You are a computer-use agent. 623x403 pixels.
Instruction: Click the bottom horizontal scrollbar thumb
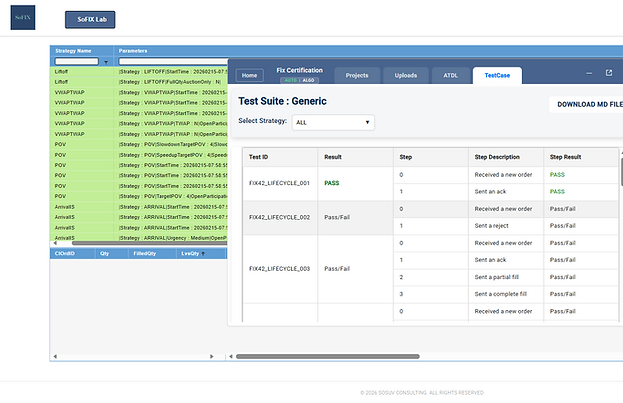328,356
